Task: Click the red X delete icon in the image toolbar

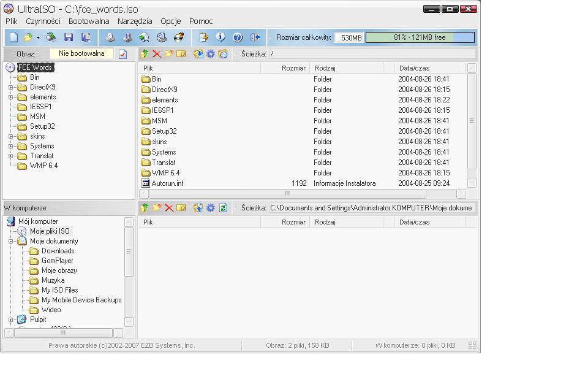Action: (157, 54)
